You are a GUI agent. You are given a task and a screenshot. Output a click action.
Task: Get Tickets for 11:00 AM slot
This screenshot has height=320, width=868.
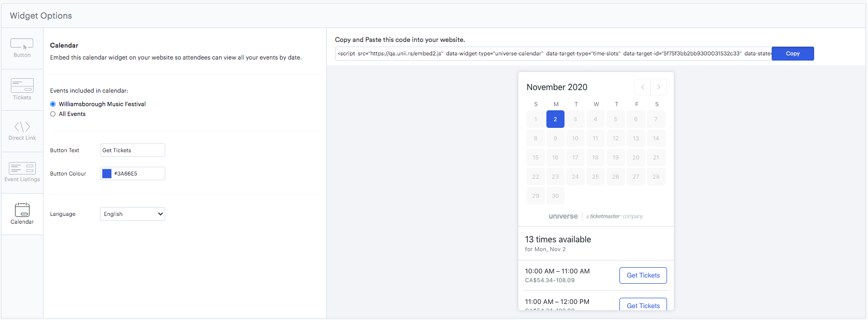coord(643,305)
